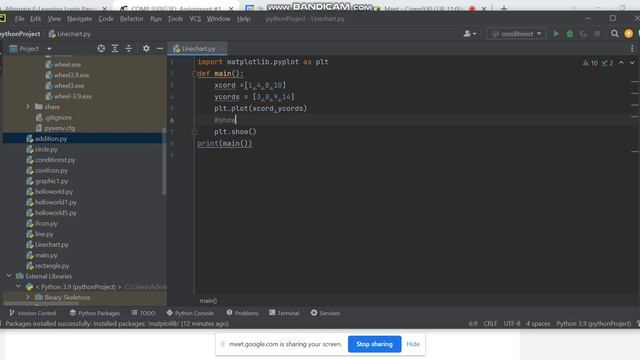
Task: Open the Run menu
Action: [x=156, y=19]
